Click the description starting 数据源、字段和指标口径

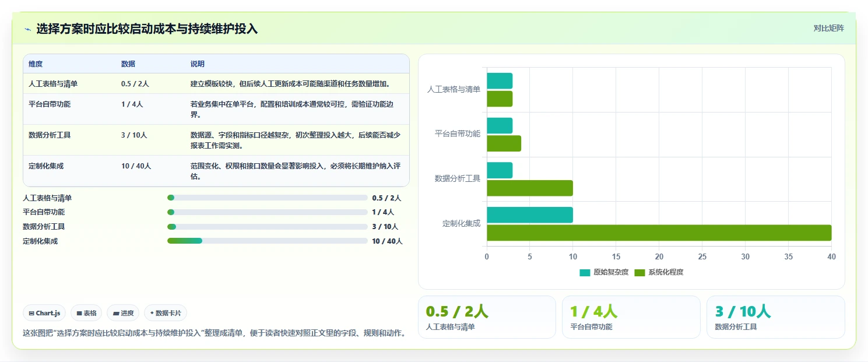pos(297,140)
